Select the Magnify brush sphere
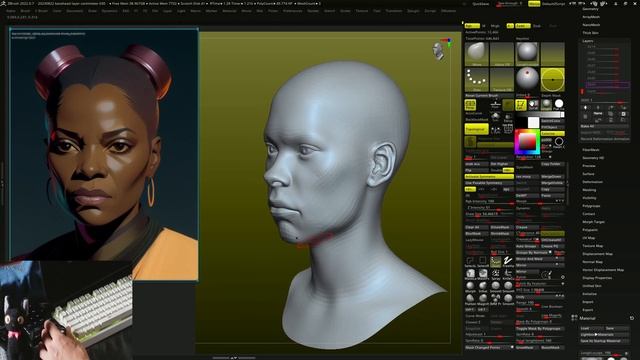This screenshot has width=640, height=360. [483, 299]
